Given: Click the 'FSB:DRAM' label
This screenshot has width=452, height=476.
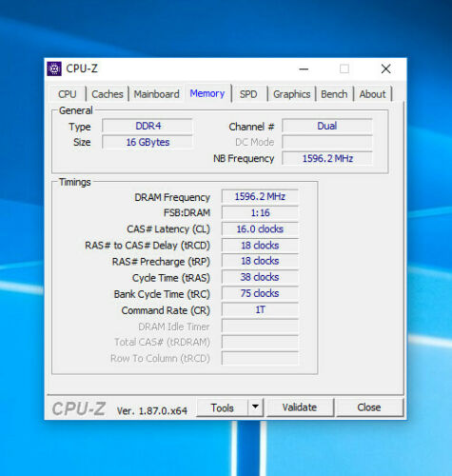Looking at the screenshot, I should [x=187, y=212].
